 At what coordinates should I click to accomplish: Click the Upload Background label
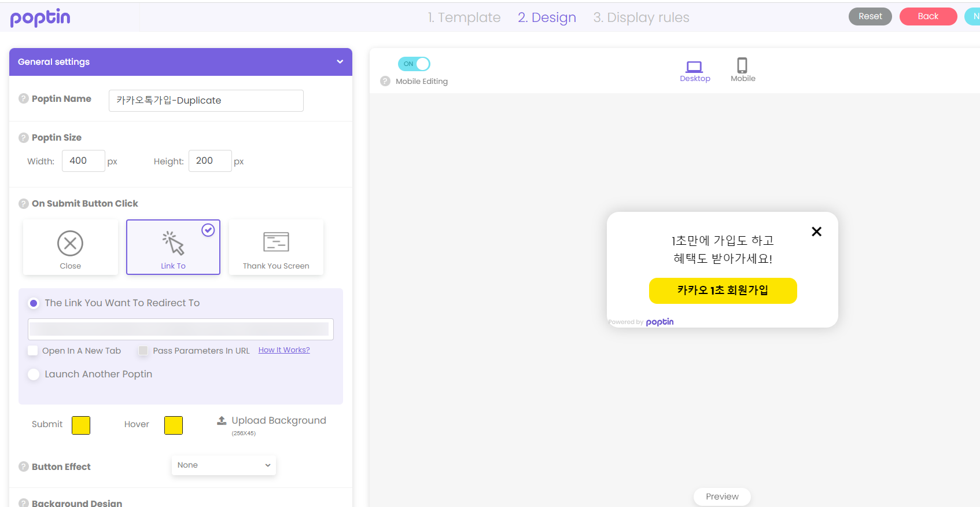coord(279,421)
